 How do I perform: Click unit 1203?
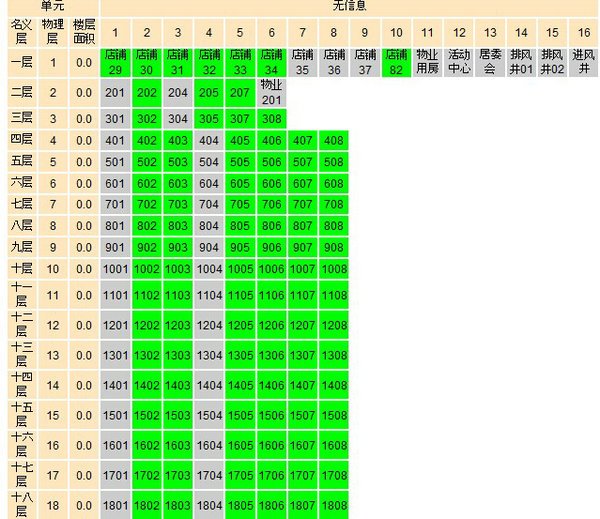tap(178, 325)
